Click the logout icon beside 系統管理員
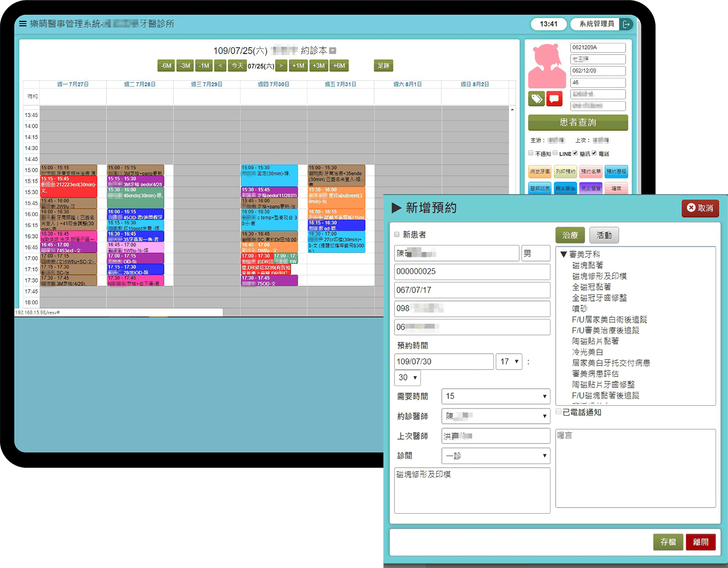The height and width of the screenshot is (568, 728). pos(627,24)
